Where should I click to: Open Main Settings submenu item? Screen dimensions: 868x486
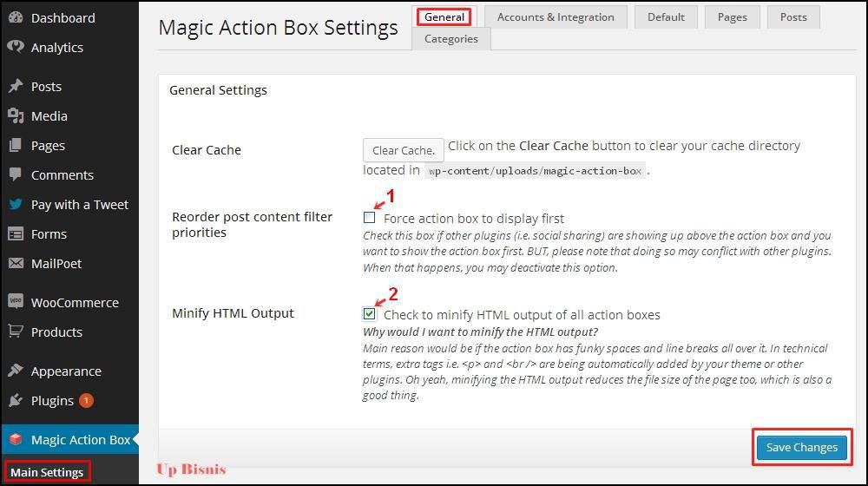tap(47, 472)
